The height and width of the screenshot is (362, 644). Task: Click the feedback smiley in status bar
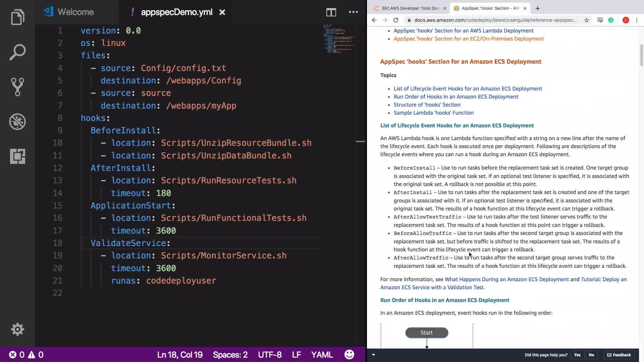click(349, 354)
